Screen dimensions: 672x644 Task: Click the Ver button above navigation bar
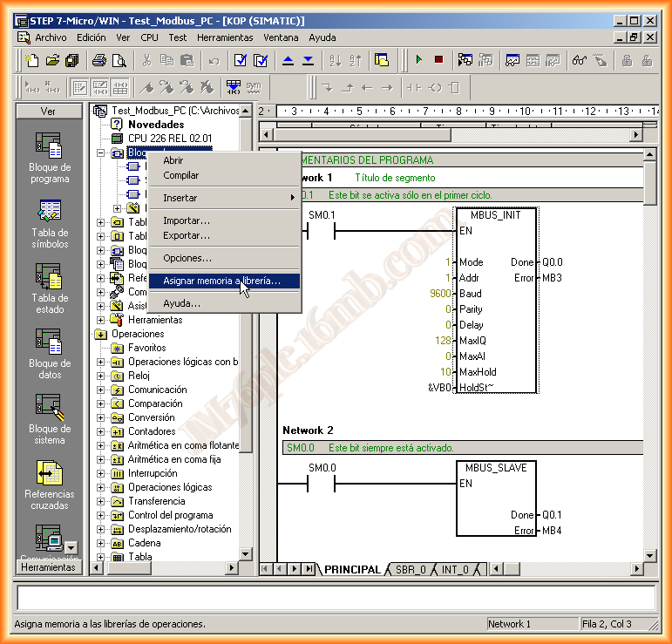click(49, 112)
